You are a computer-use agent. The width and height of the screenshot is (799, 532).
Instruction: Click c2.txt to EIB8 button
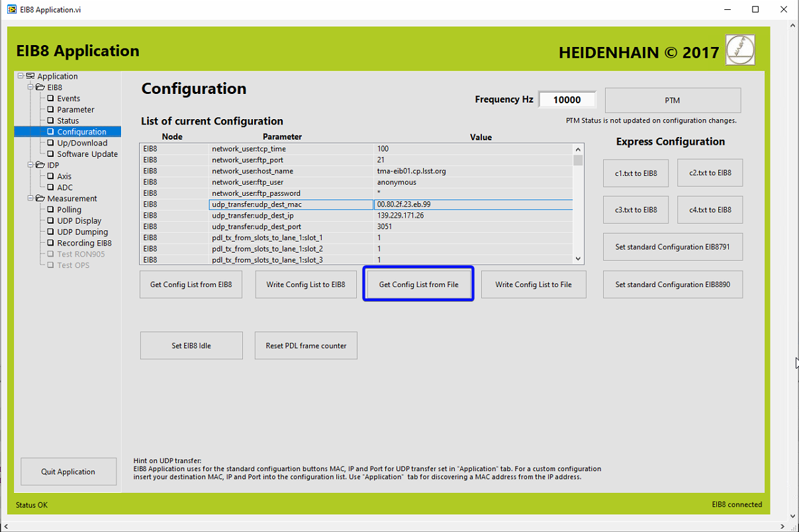pyautogui.click(x=710, y=173)
